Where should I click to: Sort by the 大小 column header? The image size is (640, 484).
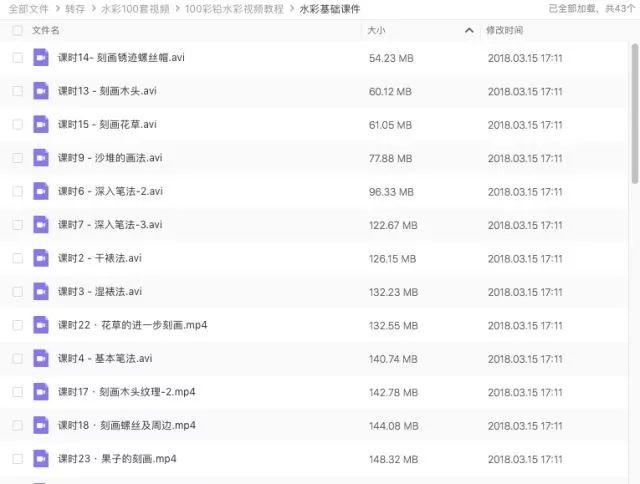click(376, 30)
